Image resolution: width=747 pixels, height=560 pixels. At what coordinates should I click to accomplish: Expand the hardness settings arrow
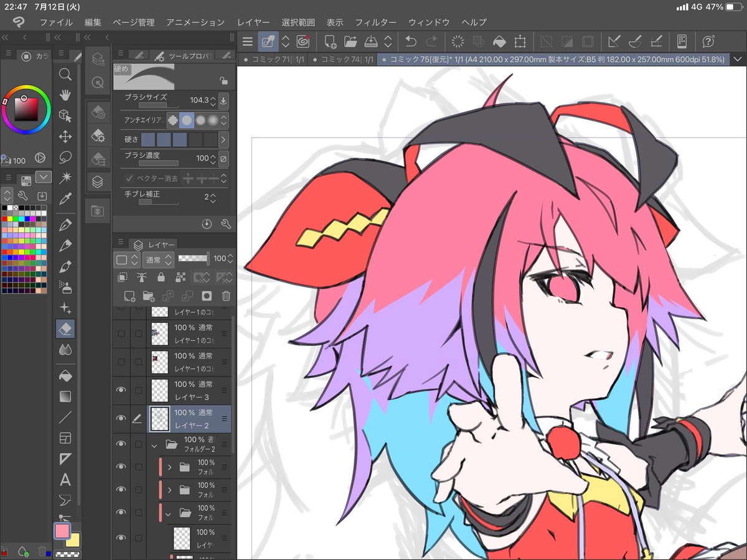click(x=223, y=139)
